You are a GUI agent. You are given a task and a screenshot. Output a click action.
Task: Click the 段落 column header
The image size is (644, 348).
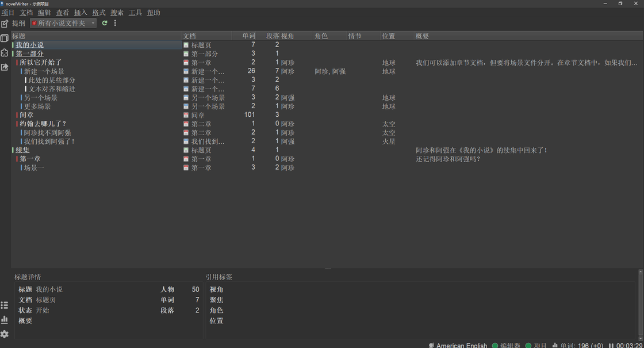coord(269,36)
